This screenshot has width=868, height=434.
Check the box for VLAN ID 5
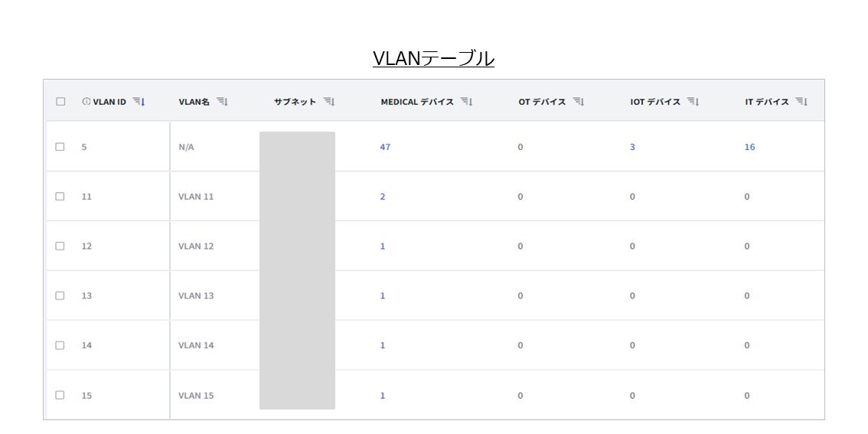60,147
